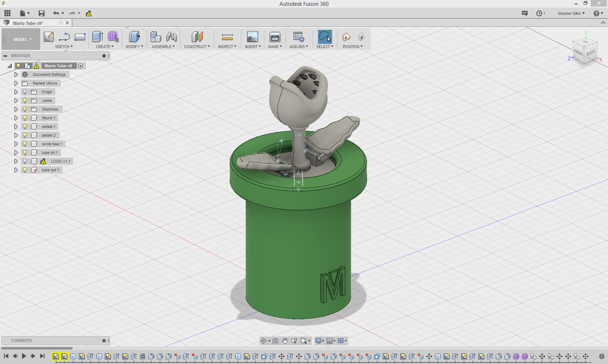Click the Capture Position icon
The image size is (608, 364).
[346, 37]
